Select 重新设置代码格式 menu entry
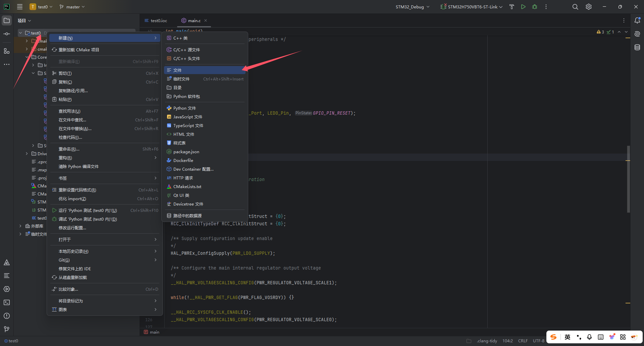 (105, 190)
